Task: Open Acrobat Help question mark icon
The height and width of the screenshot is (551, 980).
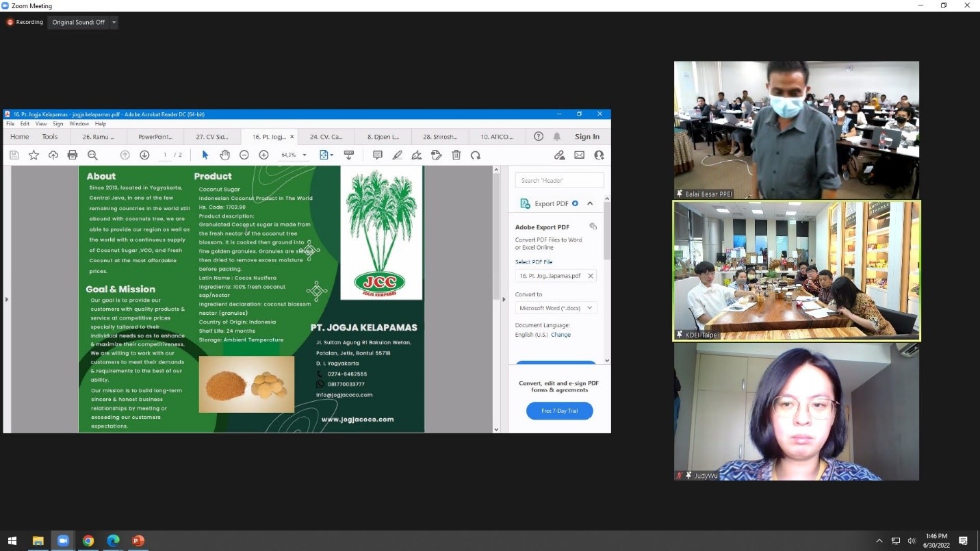Action: coord(539,136)
